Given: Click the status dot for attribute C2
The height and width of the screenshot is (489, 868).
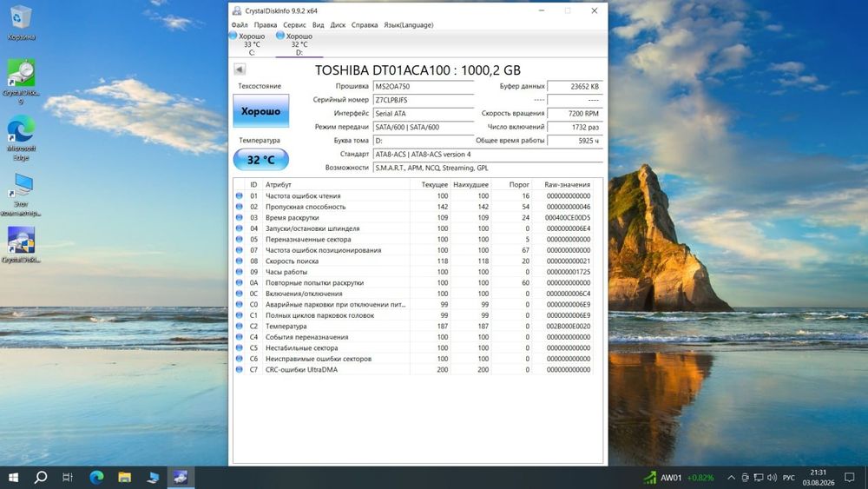Looking at the screenshot, I should pyautogui.click(x=240, y=327).
